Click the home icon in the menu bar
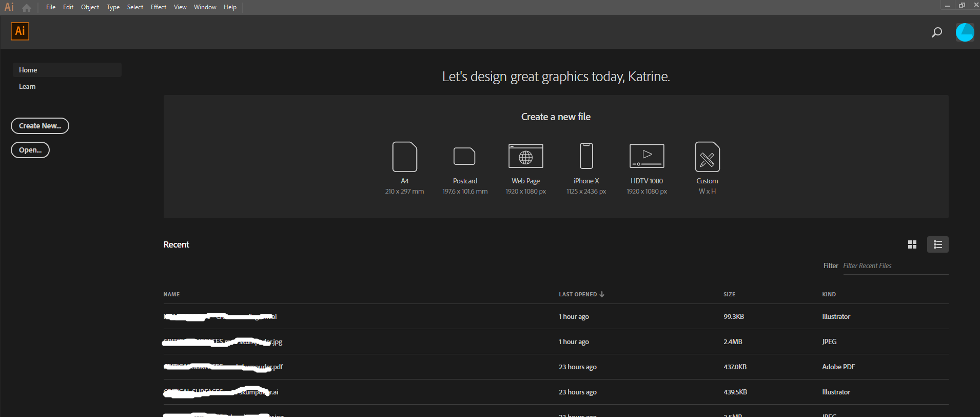 [x=27, y=8]
